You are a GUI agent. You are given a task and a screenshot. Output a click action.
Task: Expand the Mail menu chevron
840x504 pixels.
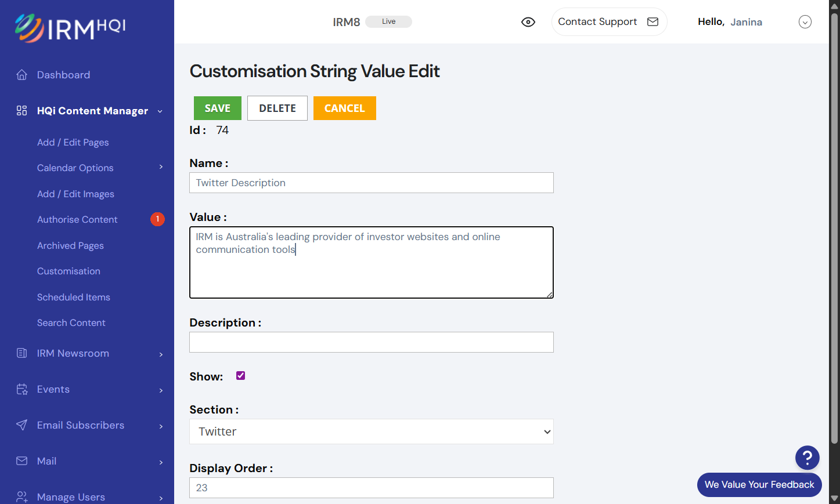pos(161,462)
